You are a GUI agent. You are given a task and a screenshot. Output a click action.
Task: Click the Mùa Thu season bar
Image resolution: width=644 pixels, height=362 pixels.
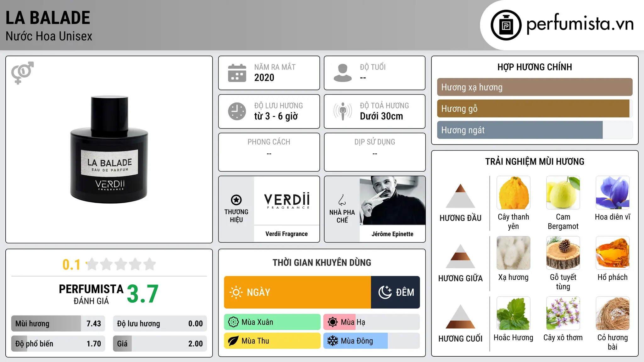point(272,341)
